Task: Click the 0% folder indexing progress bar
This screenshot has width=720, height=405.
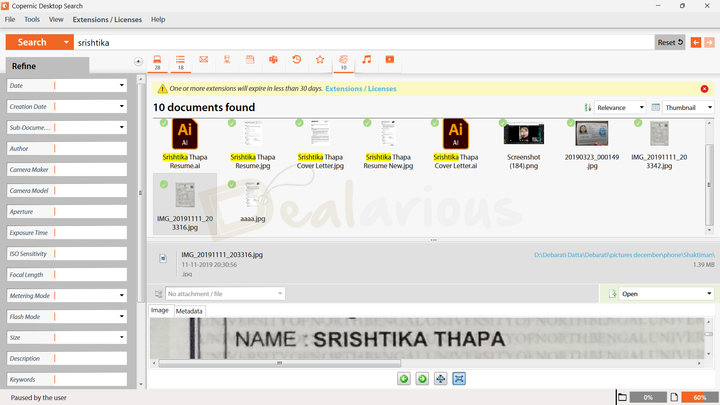Action: (x=648, y=397)
